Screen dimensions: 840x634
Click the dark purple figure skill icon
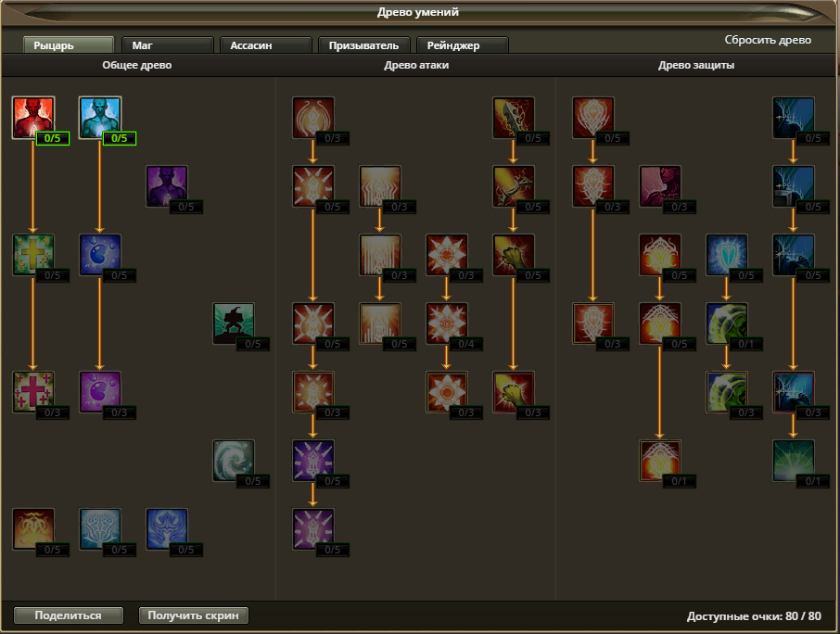(167, 186)
